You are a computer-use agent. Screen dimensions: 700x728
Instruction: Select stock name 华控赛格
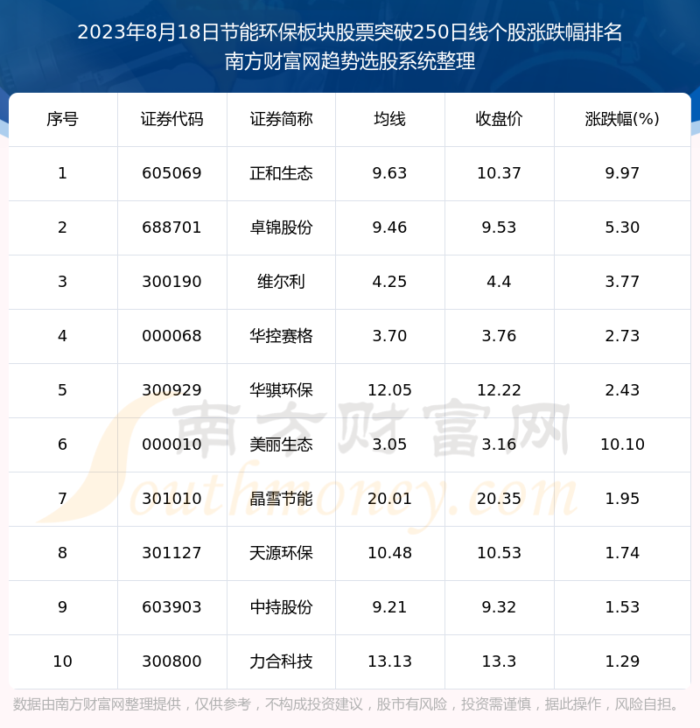pyautogui.click(x=281, y=336)
